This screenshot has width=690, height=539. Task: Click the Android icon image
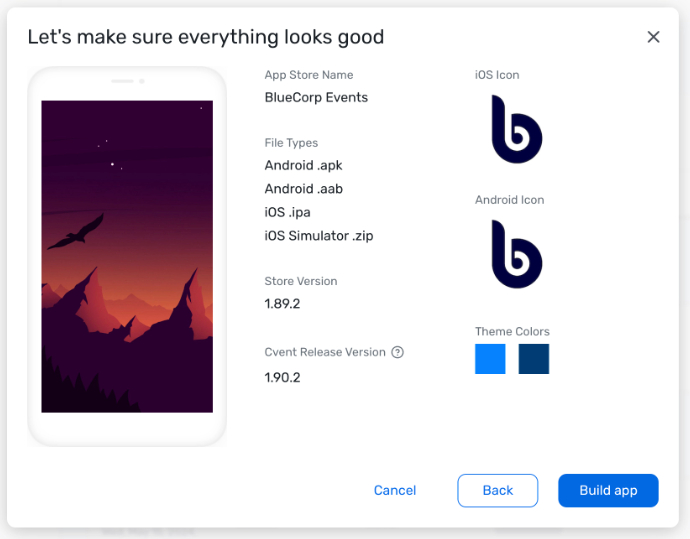[517, 254]
